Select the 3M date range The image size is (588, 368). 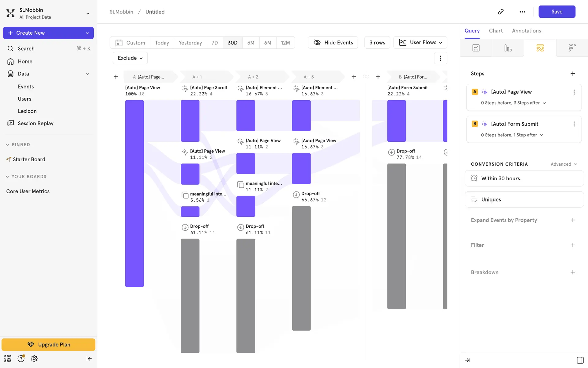click(251, 43)
